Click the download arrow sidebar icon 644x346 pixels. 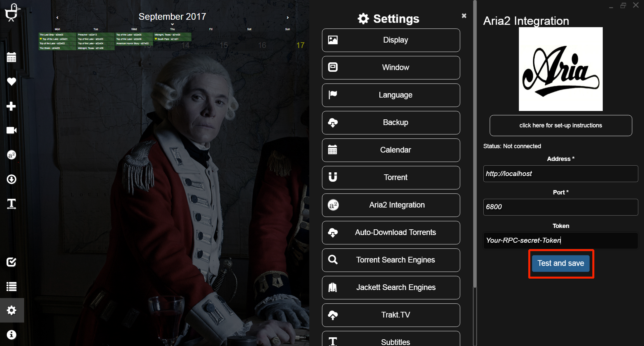(x=11, y=179)
